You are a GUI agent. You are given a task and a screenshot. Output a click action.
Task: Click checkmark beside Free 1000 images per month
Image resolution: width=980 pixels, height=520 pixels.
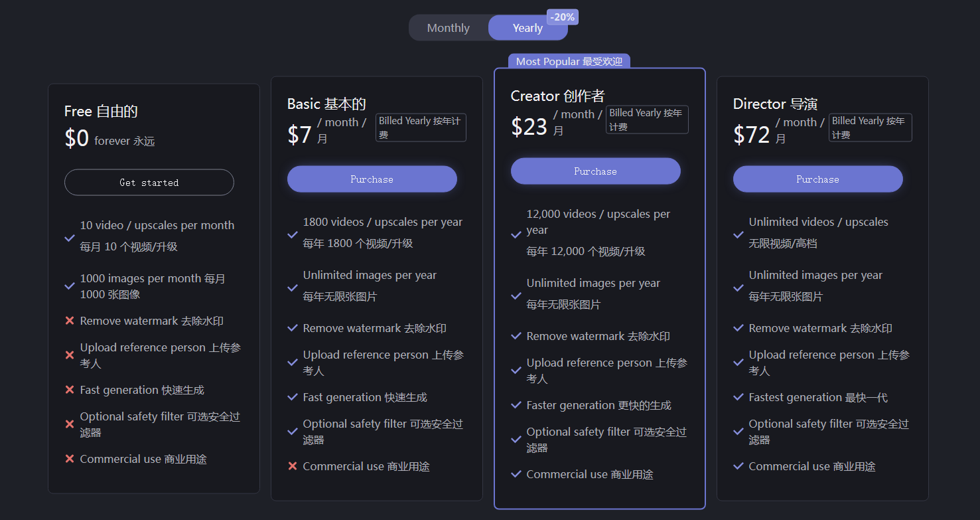point(70,286)
